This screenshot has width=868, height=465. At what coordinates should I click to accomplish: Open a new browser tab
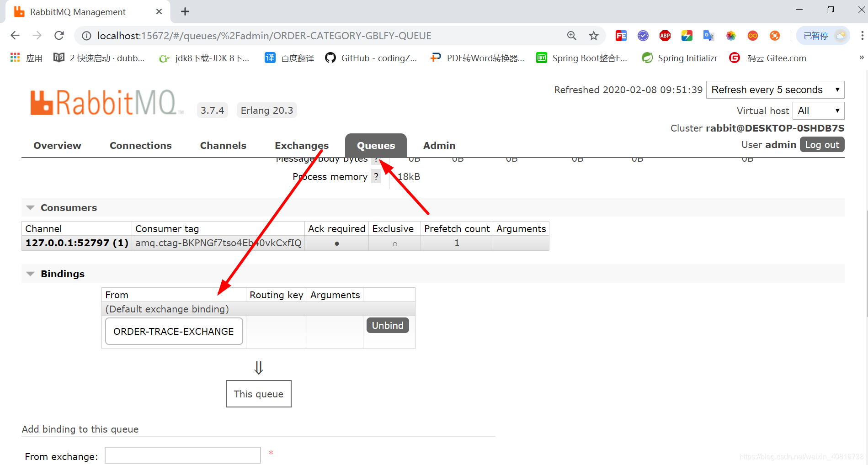[x=185, y=11]
